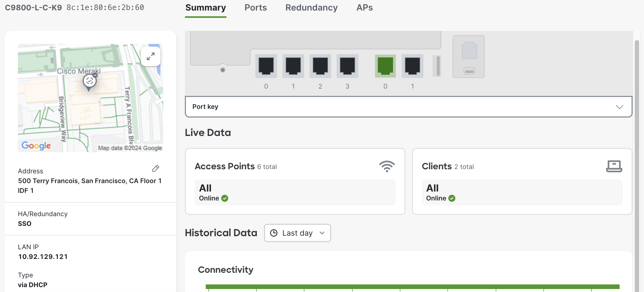Select ethernet port 3 on the device diagram
The width and height of the screenshot is (644, 292).
[347, 66]
